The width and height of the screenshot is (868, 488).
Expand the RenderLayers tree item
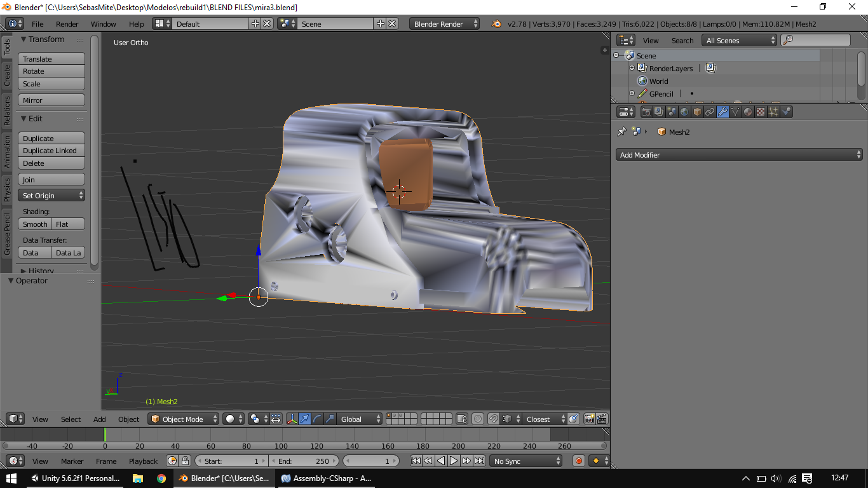(x=632, y=68)
